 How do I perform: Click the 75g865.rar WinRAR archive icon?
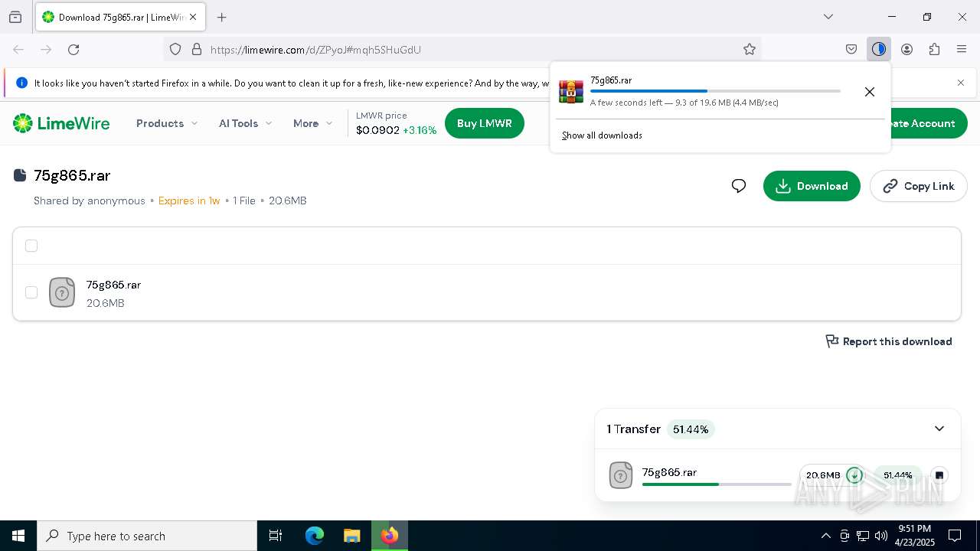pyautogui.click(x=571, y=91)
